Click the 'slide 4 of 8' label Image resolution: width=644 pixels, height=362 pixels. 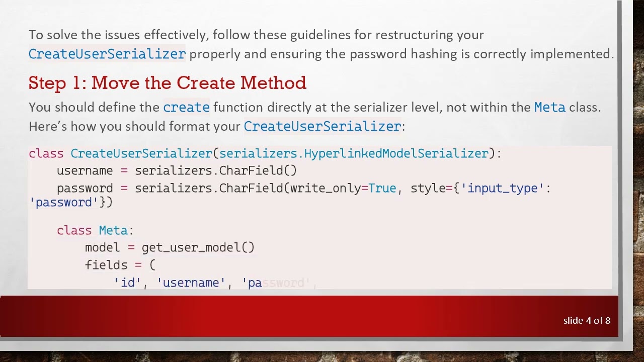587,320
